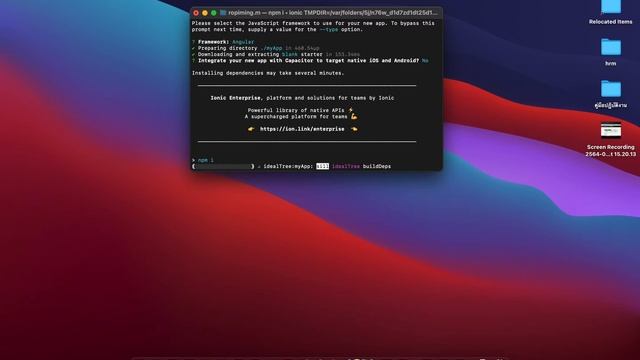This screenshot has width=640, height=360.
Task: Click the 'Screen Recording' file label
Action: pos(611,151)
